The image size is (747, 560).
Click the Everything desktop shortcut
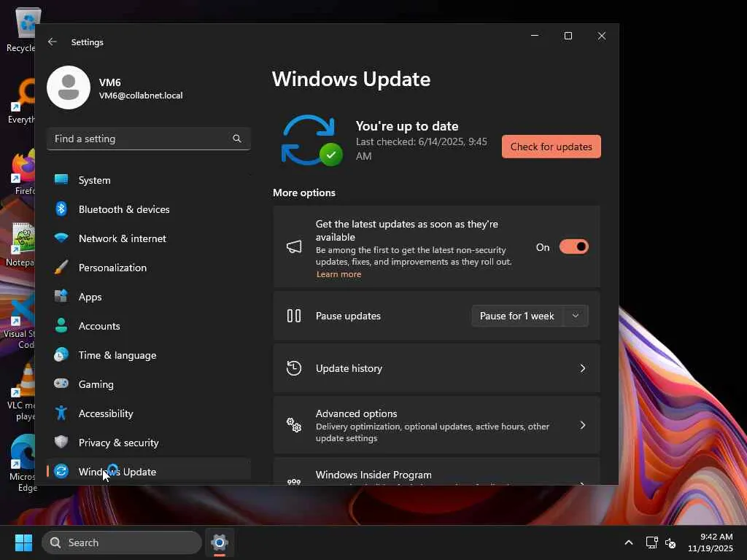21,101
